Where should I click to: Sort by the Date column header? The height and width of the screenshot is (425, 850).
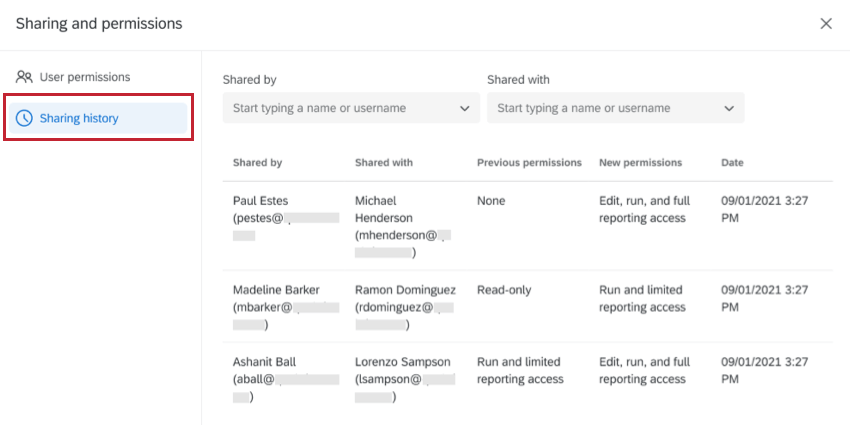pyautogui.click(x=732, y=162)
